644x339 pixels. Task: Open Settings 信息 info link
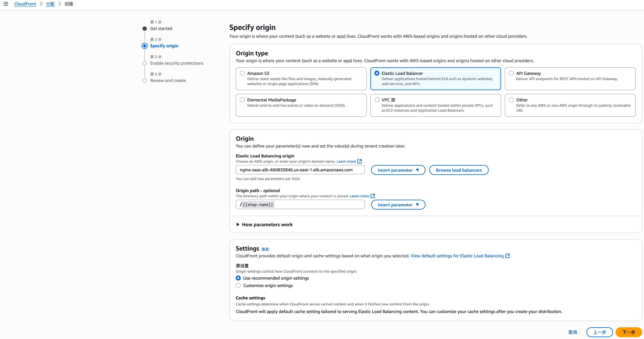(x=265, y=249)
